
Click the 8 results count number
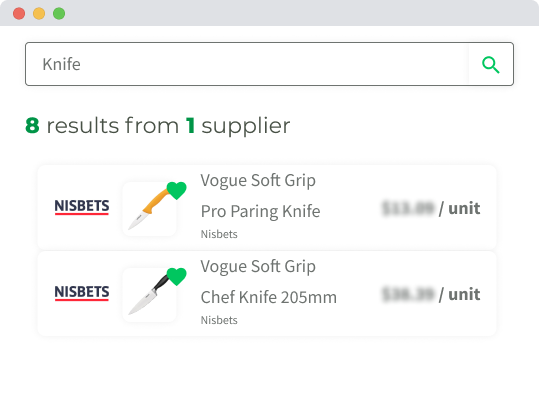pyautogui.click(x=32, y=125)
